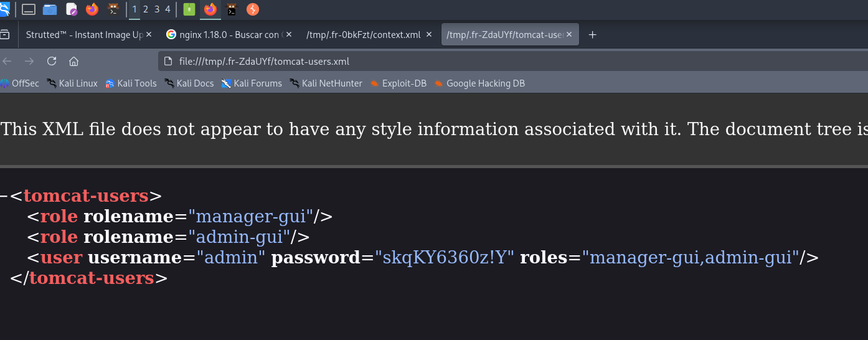Click the page info icon in address bar
Image resolution: width=868 pixels, height=340 pixels.
coord(167,62)
